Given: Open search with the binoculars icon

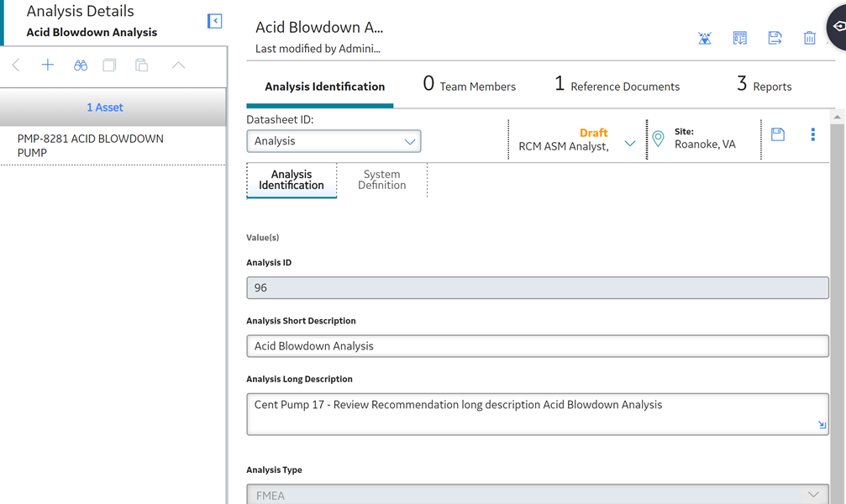Looking at the screenshot, I should [81, 66].
